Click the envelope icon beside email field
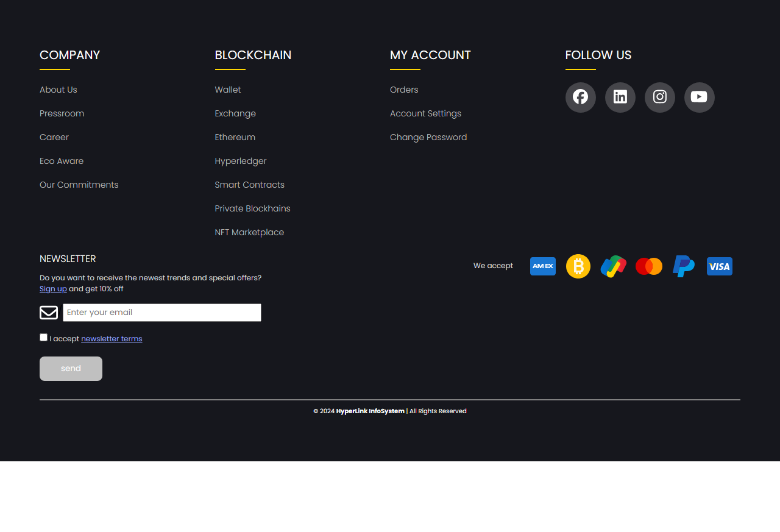Screen dimensions: 780x532 [x=49, y=313]
